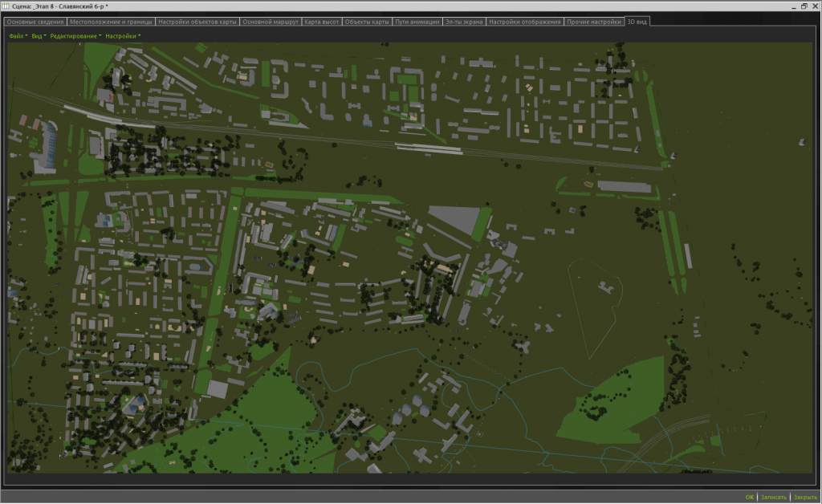
Task: Open the Прочие настройки tab
Action: coord(594,22)
